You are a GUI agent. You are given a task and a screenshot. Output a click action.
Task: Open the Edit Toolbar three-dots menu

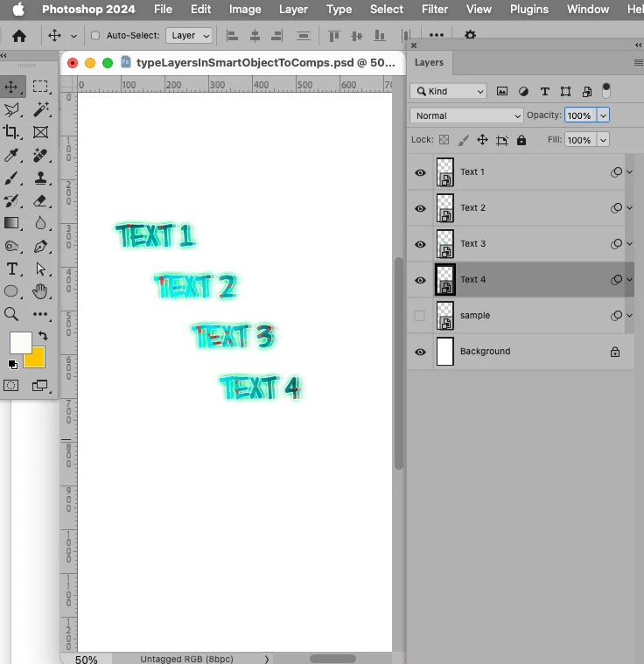pyautogui.click(x=40, y=314)
